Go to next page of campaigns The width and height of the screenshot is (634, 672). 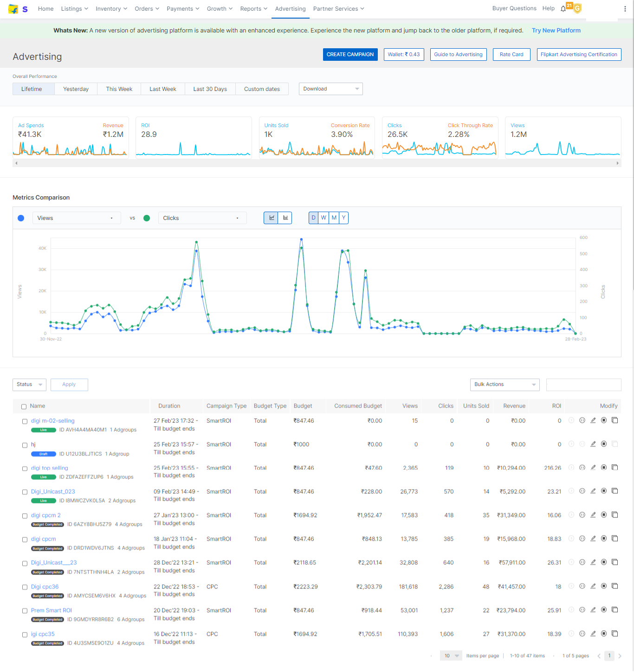click(x=620, y=656)
